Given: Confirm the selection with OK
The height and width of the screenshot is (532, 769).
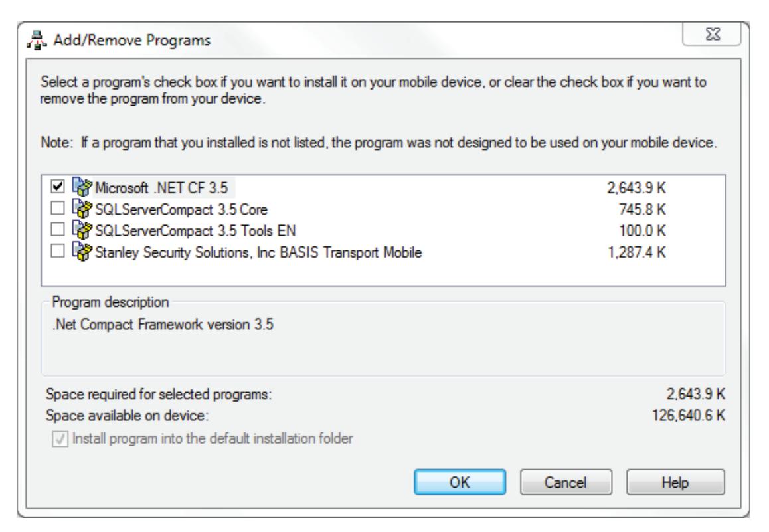Looking at the screenshot, I should 460,482.
